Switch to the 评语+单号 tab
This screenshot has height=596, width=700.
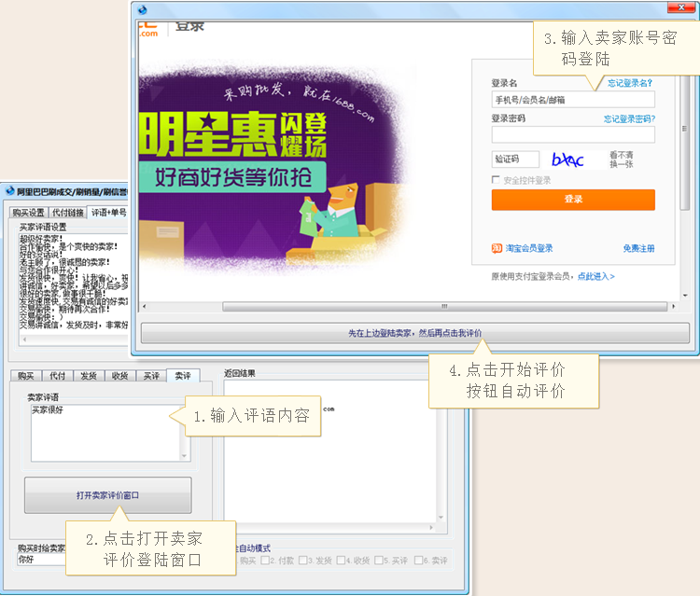pyautogui.click(x=108, y=213)
